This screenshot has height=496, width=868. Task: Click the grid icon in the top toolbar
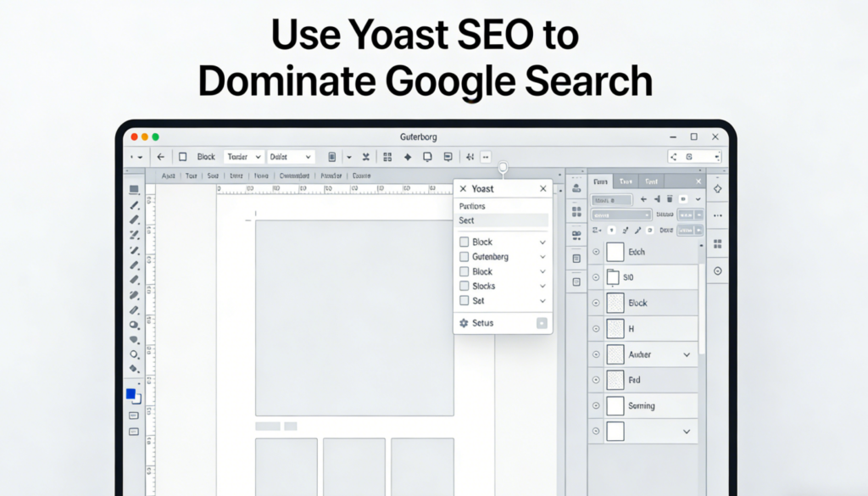pyautogui.click(x=387, y=157)
